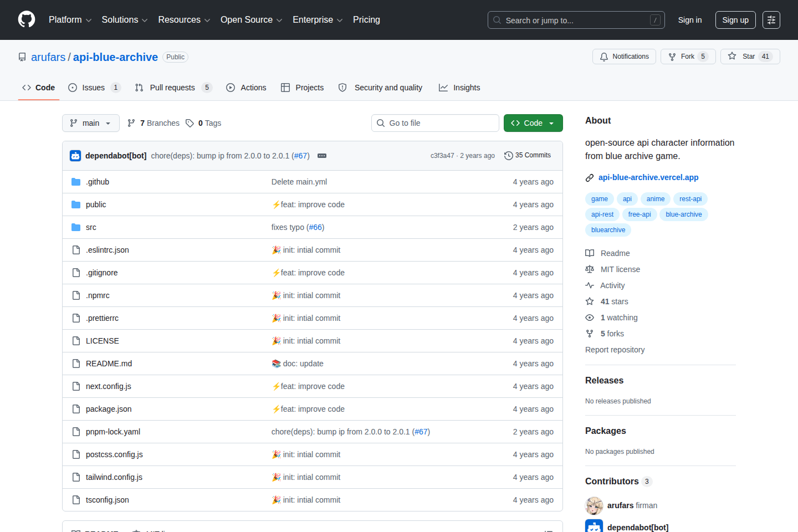Click the Activity pulse icon

(590, 285)
